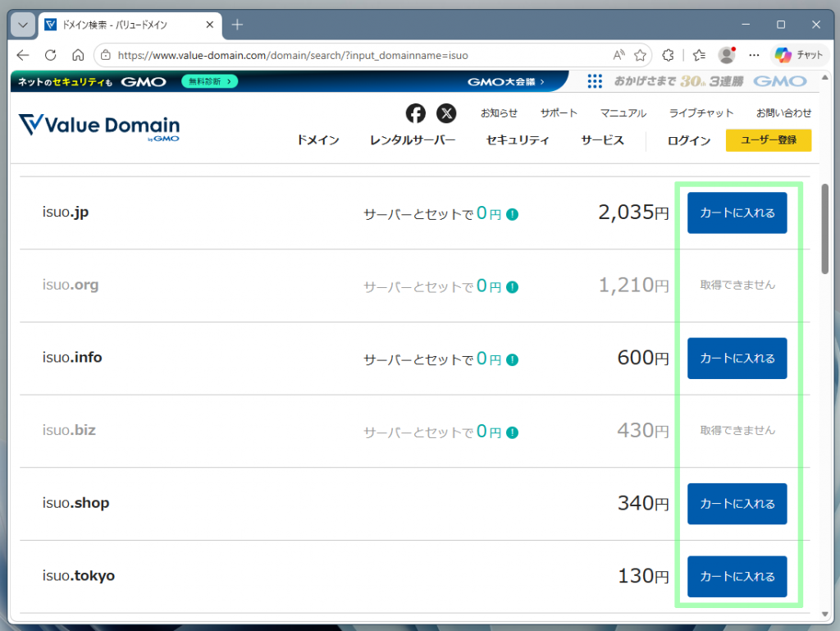Click 取得できません in isuo.org row

click(737, 285)
